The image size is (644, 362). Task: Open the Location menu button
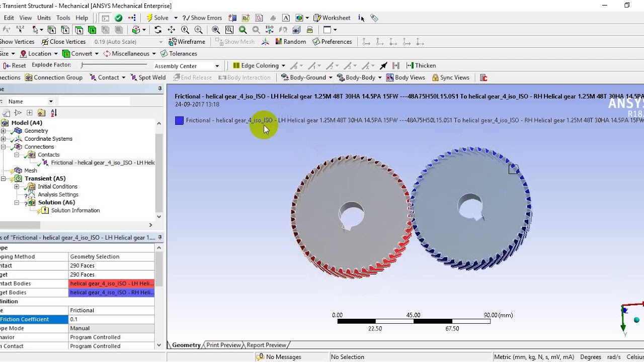pyautogui.click(x=39, y=54)
